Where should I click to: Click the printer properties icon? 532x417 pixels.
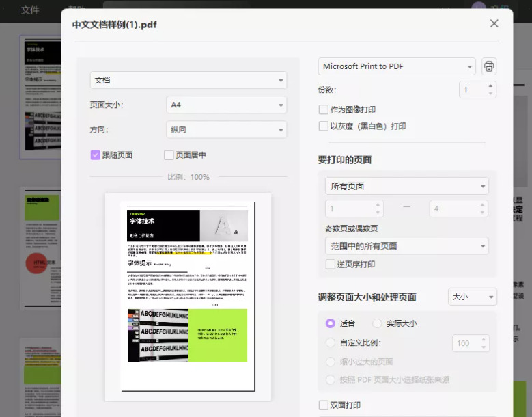pyautogui.click(x=489, y=66)
